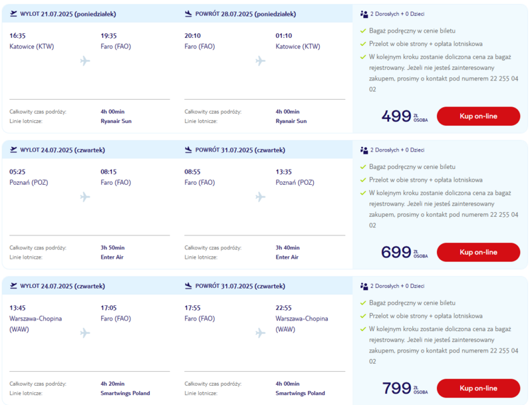532x405 pixels.
Task: Click the passengers icon in the 699 zł offer
Action: (364, 150)
